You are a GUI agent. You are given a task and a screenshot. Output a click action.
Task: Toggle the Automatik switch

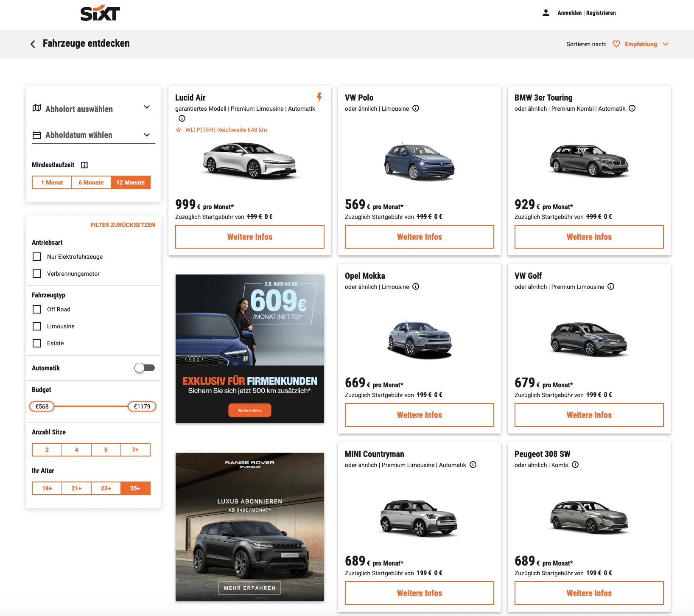[145, 368]
